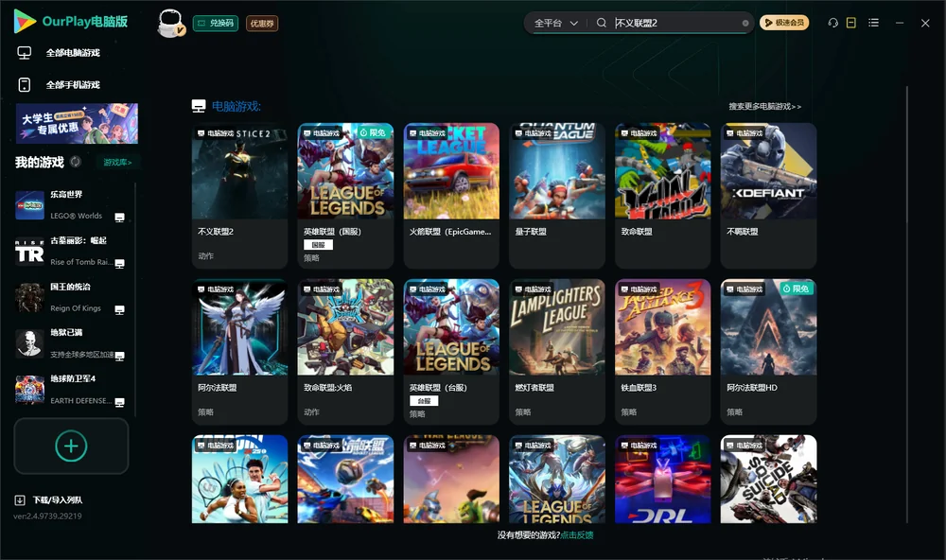The image size is (946, 560).
Task: Expand the 全平台 platform dropdown
Action: (555, 23)
